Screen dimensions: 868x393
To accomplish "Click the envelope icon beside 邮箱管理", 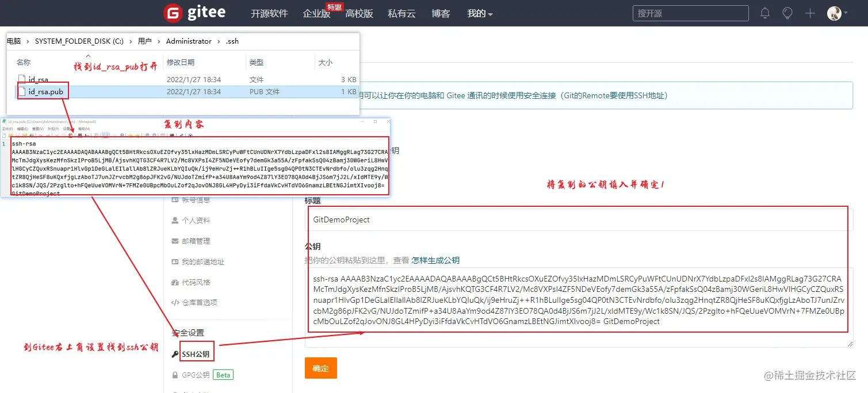I will (175, 241).
